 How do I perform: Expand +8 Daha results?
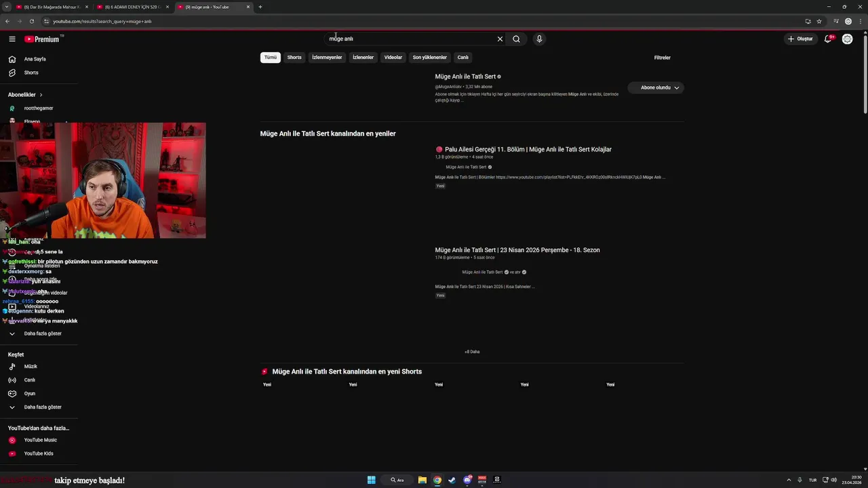tap(472, 352)
